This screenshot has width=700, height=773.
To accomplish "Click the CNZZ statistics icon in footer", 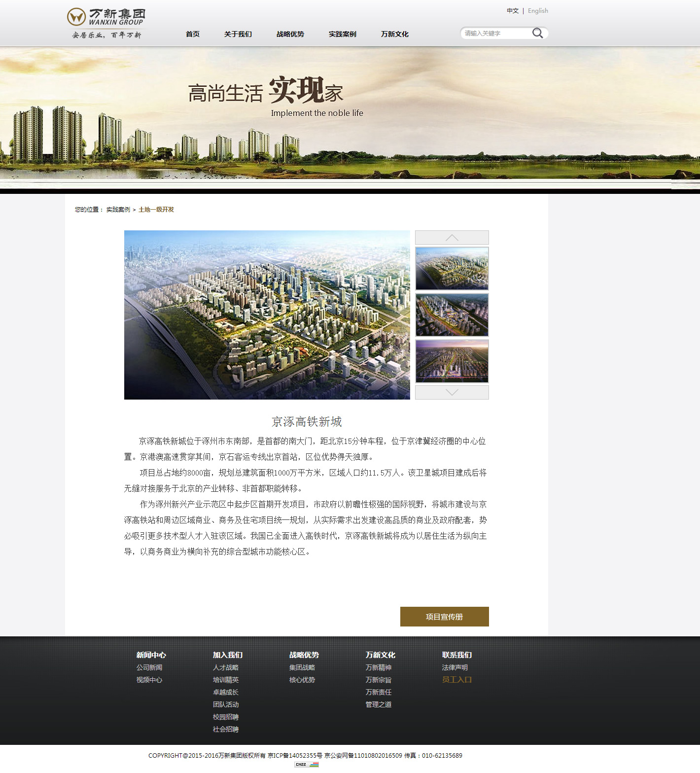I will 307,765.
